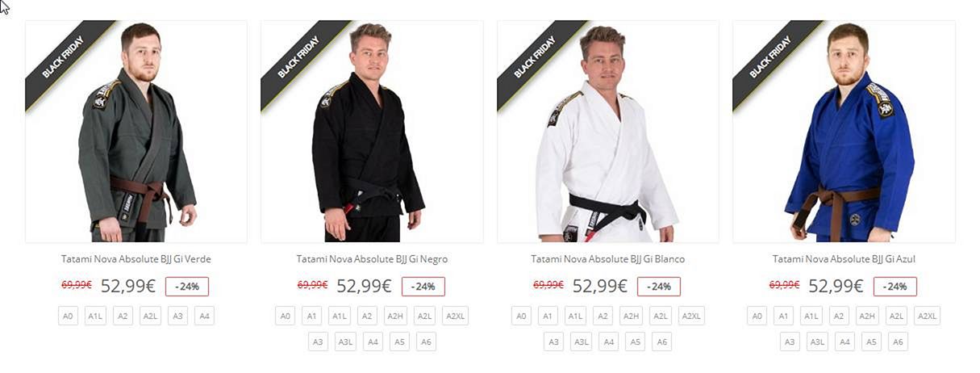Open the black Gi Negro product image
Screen dimensions: 980x373
pyautogui.click(x=372, y=132)
